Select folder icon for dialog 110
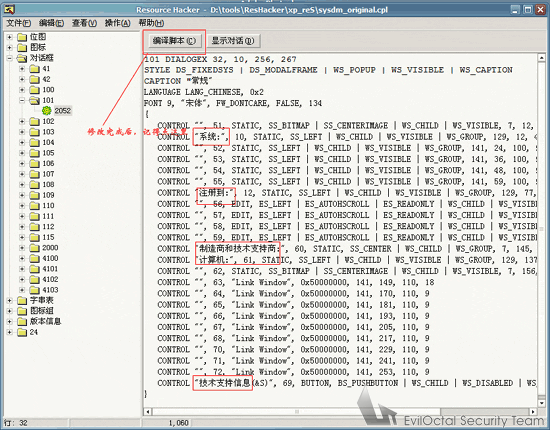 (34, 206)
